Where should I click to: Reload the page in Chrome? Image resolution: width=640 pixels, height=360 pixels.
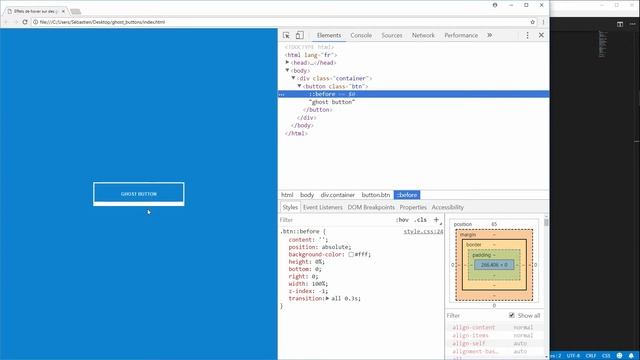(25, 22)
